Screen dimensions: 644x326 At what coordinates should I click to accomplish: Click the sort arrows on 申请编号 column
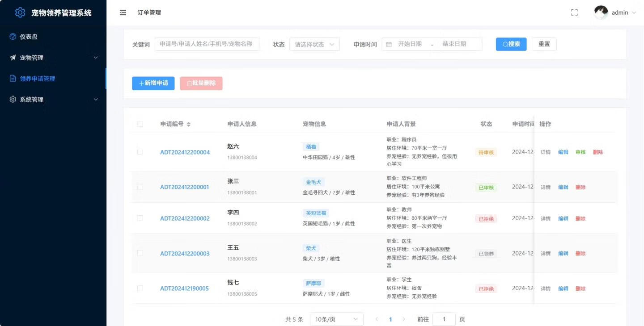(x=188, y=124)
